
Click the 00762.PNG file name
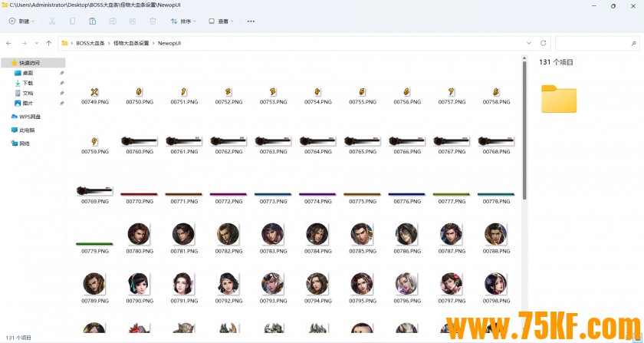click(228, 152)
